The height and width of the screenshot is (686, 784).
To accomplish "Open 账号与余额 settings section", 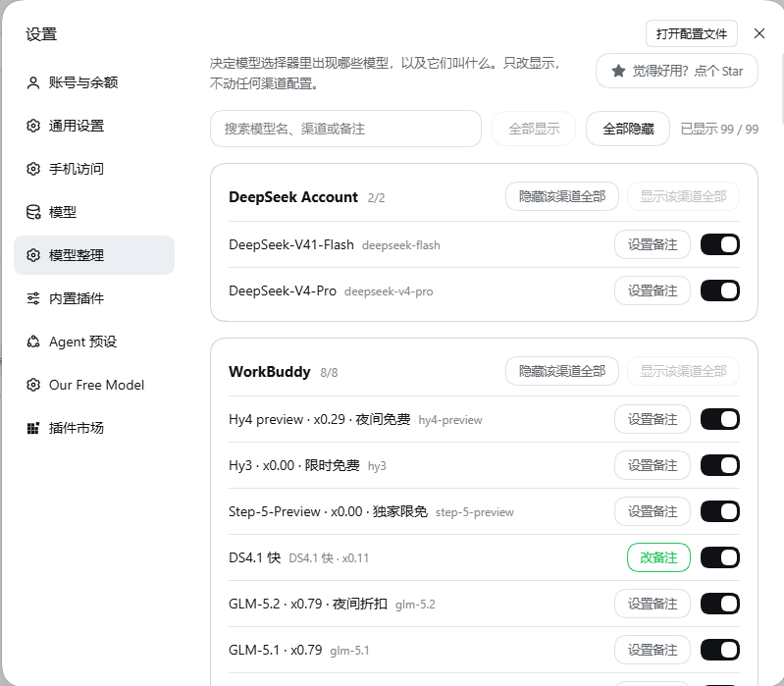I will (94, 82).
